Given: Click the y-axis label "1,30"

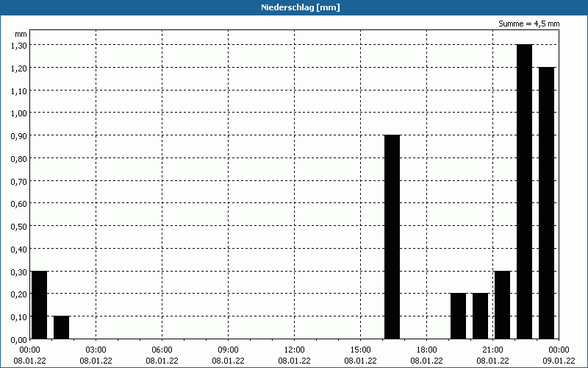Looking at the screenshot, I should (19, 46).
